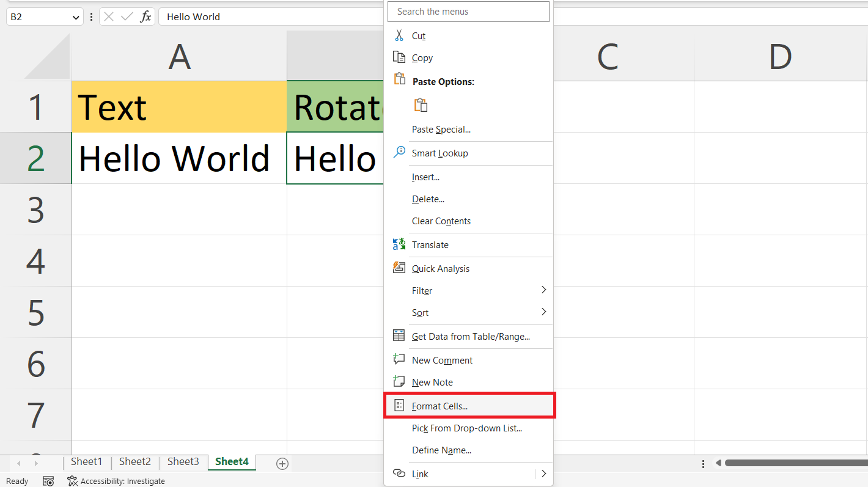This screenshot has height=487, width=868.
Task: Open the Name Box dropdown arrow
Action: pyautogui.click(x=75, y=16)
